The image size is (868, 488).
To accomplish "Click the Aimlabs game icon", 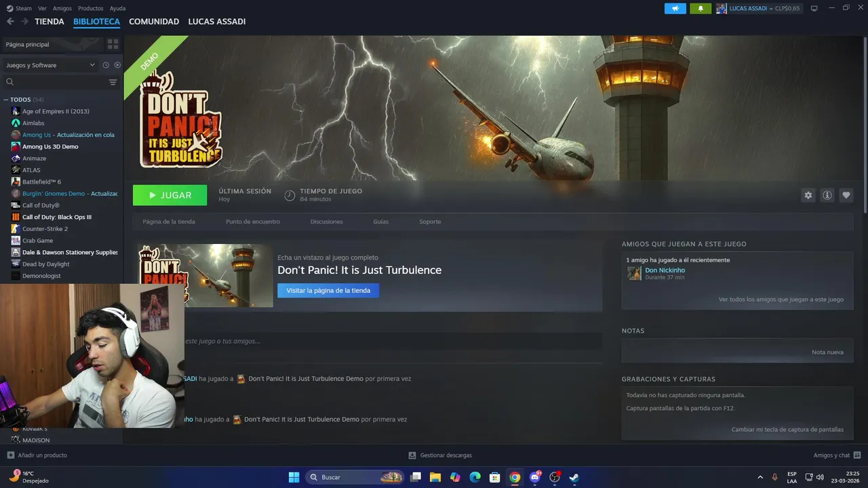I will coord(16,123).
